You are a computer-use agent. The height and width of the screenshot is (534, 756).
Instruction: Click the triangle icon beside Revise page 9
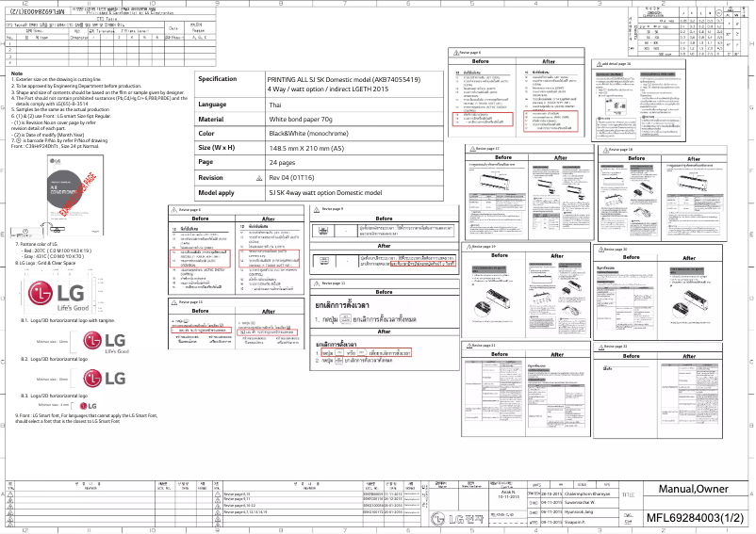pos(315,208)
